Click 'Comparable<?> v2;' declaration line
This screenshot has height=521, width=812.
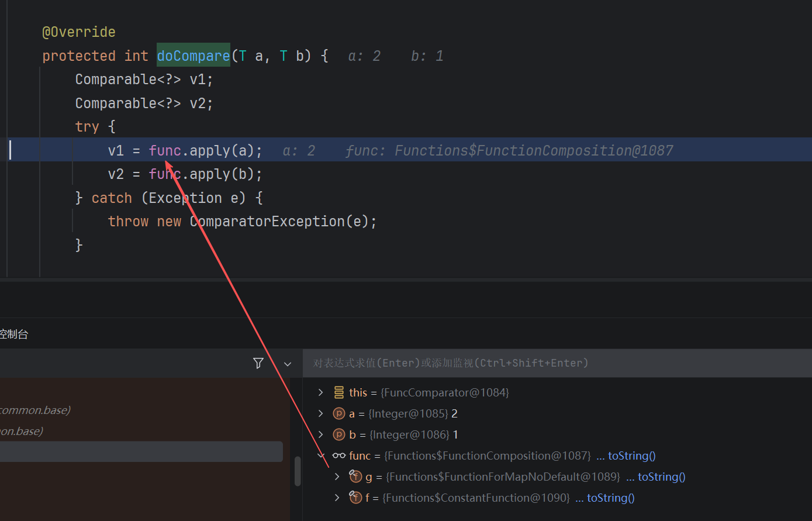tap(144, 103)
